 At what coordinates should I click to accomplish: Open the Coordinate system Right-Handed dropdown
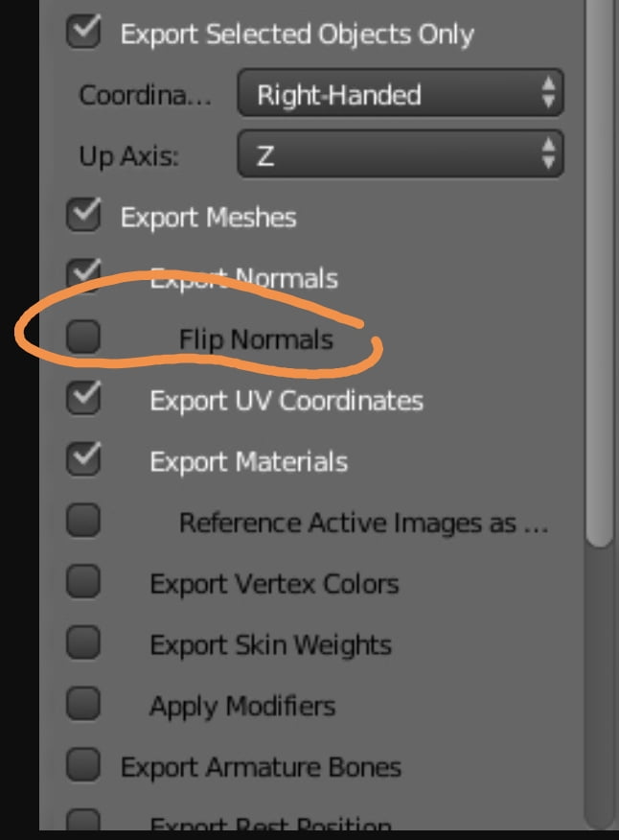click(x=400, y=95)
